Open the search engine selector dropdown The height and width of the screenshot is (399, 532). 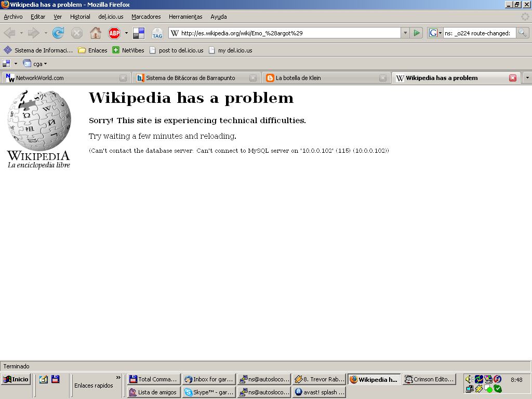pyautogui.click(x=435, y=33)
